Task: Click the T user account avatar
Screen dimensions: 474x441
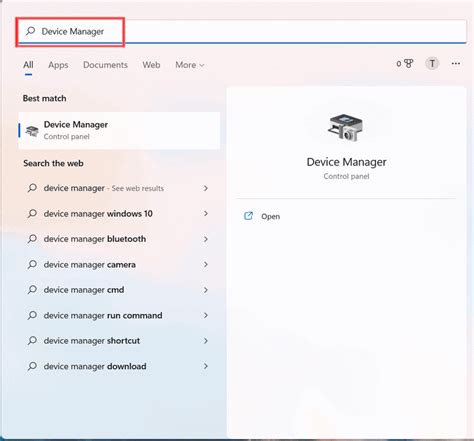Action: [x=432, y=63]
